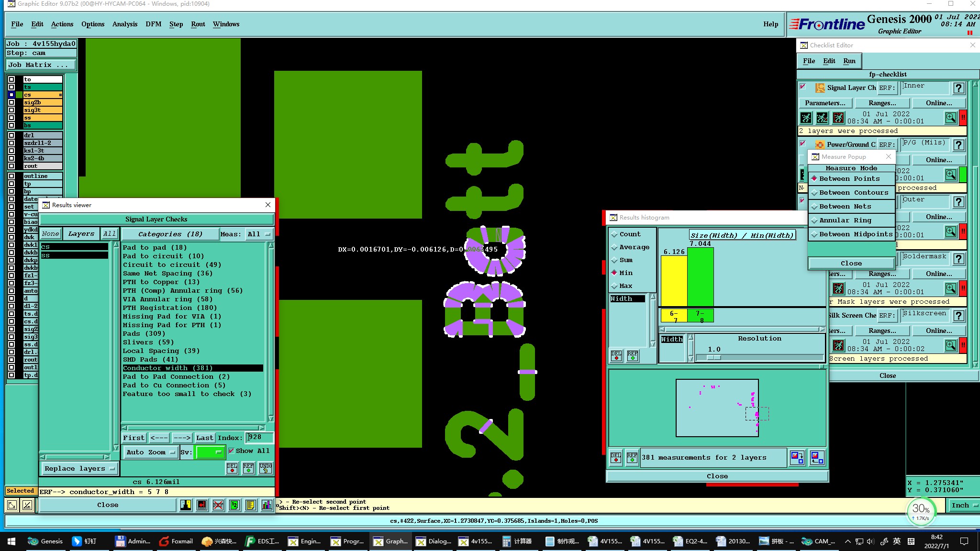The width and height of the screenshot is (980, 551).
Task: Click DEL icon beside 381 measurements text
Action: [x=616, y=458]
